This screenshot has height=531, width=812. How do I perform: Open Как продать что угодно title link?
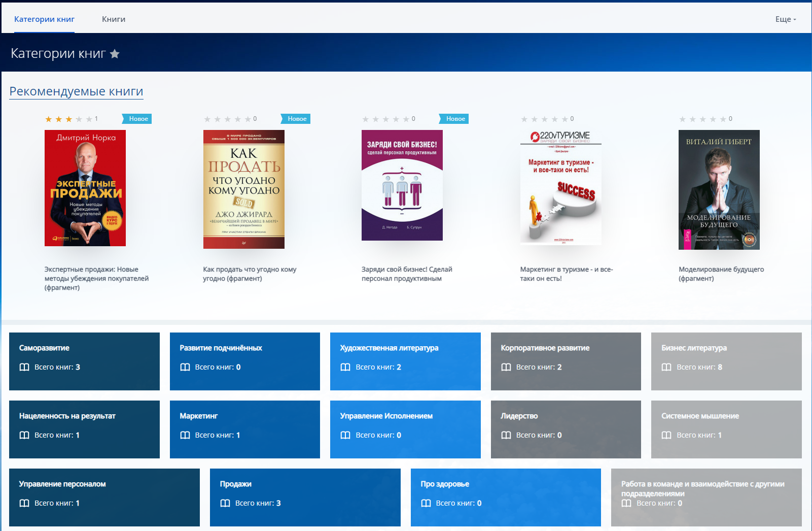tap(250, 274)
